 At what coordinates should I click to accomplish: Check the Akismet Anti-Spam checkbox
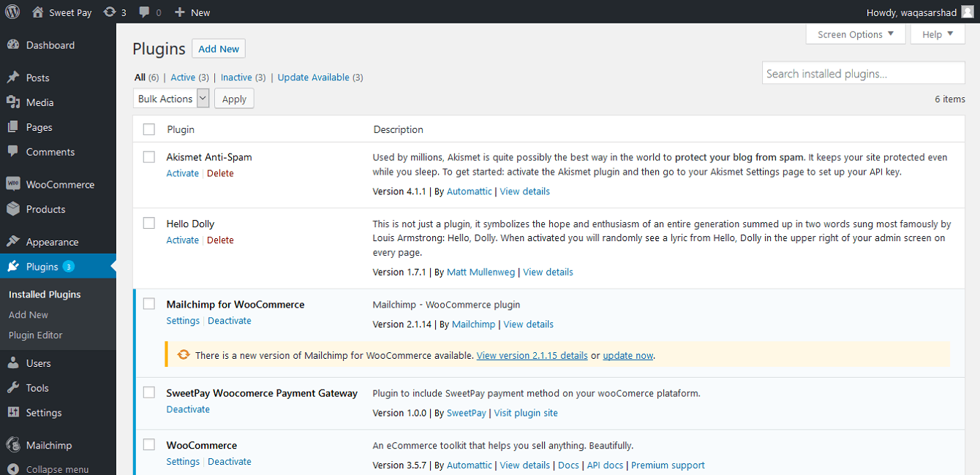click(149, 157)
